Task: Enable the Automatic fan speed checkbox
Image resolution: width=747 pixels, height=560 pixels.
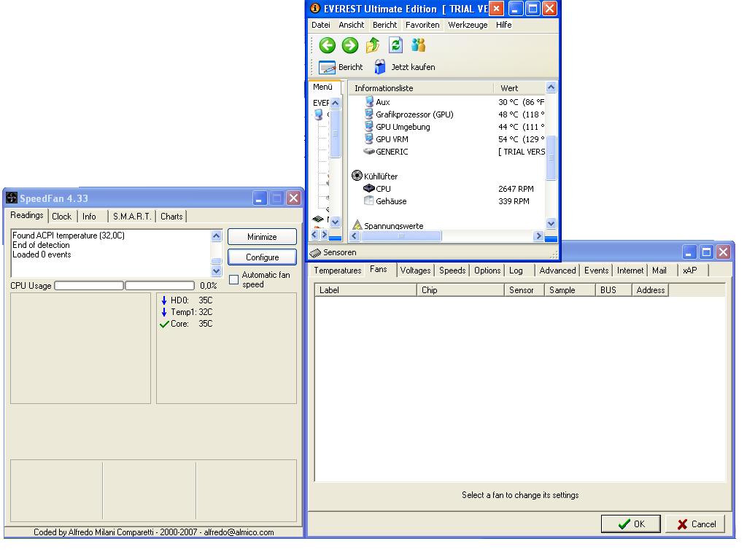Action: click(x=234, y=279)
